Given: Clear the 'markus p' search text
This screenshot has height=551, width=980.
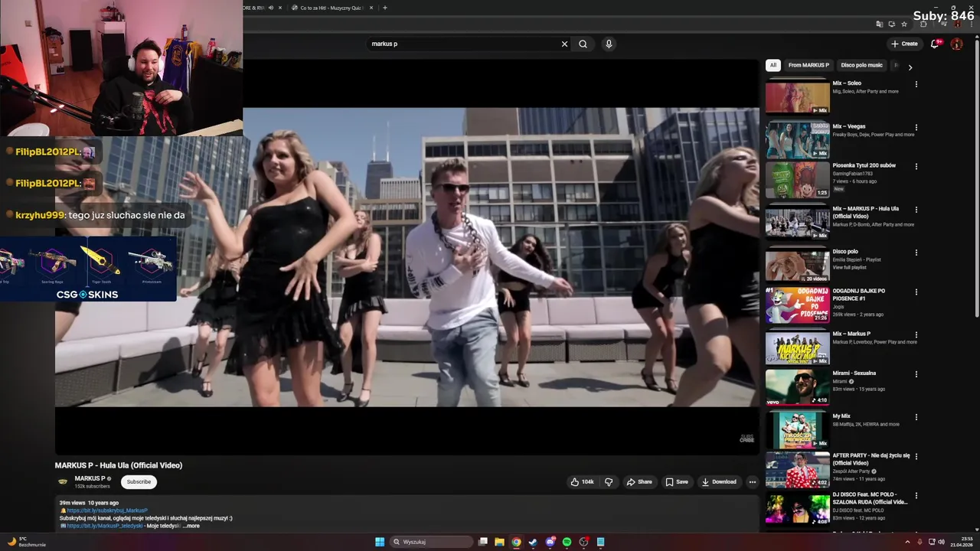Looking at the screenshot, I should click(564, 44).
